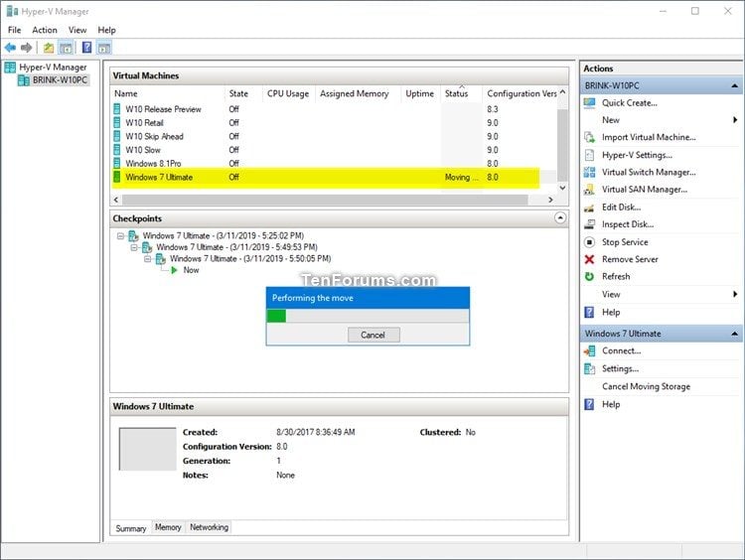This screenshot has height=560, width=745.
Task: Expand the View submenu in Actions
Action: 735,294
